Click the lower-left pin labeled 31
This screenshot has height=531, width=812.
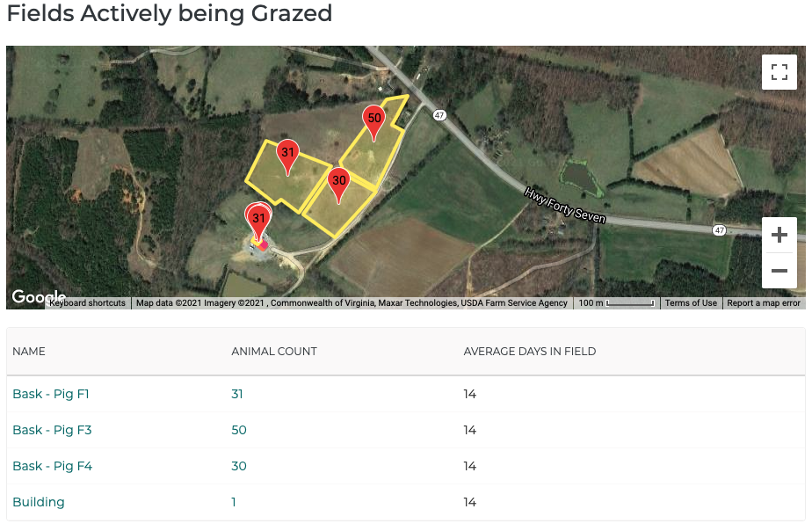tap(258, 219)
